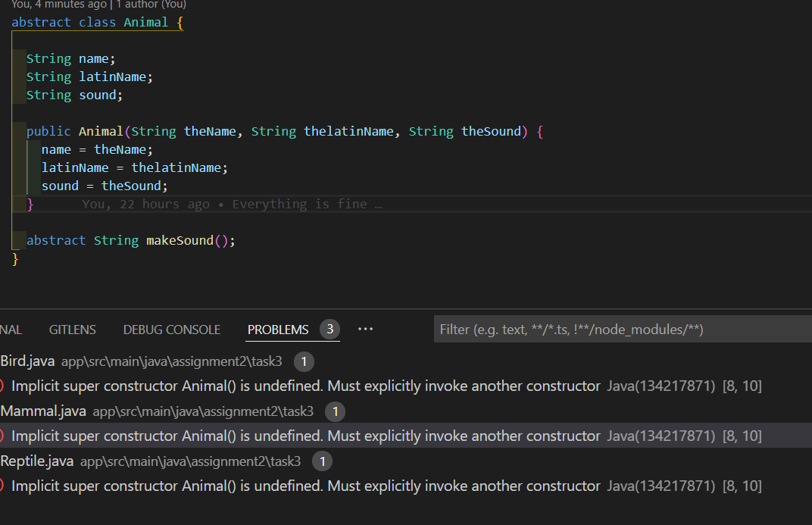Place cursor on 'String sound;' field
The width and height of the screenshot is (812, 525).
pyautogui.click(x=74, y=95)
